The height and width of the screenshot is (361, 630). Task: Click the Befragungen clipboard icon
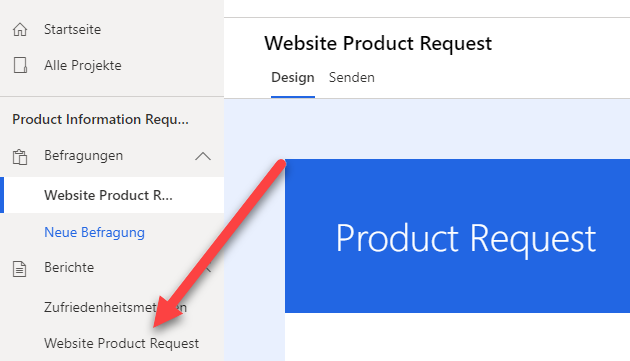pyautogui.click(x=20, y=157)
